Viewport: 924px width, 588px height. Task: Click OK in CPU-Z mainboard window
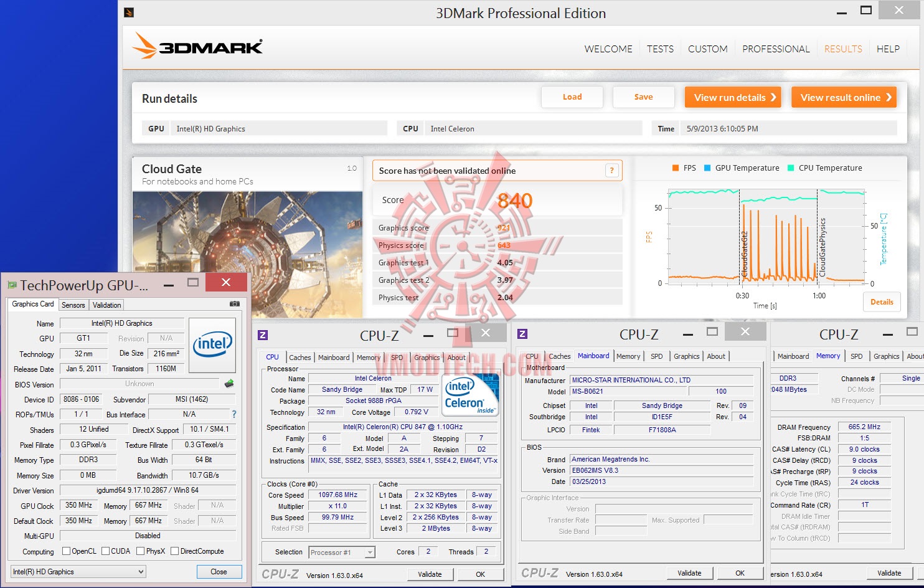tap(740, 573)
